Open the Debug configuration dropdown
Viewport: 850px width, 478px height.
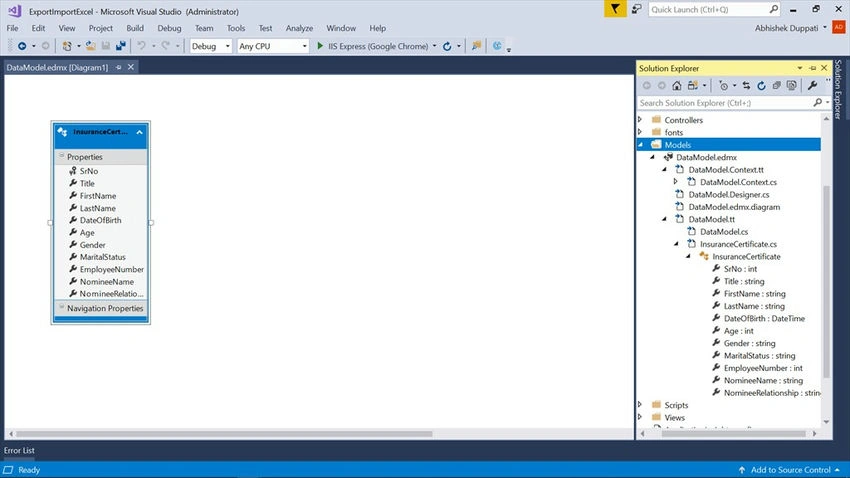pos(211,46)
